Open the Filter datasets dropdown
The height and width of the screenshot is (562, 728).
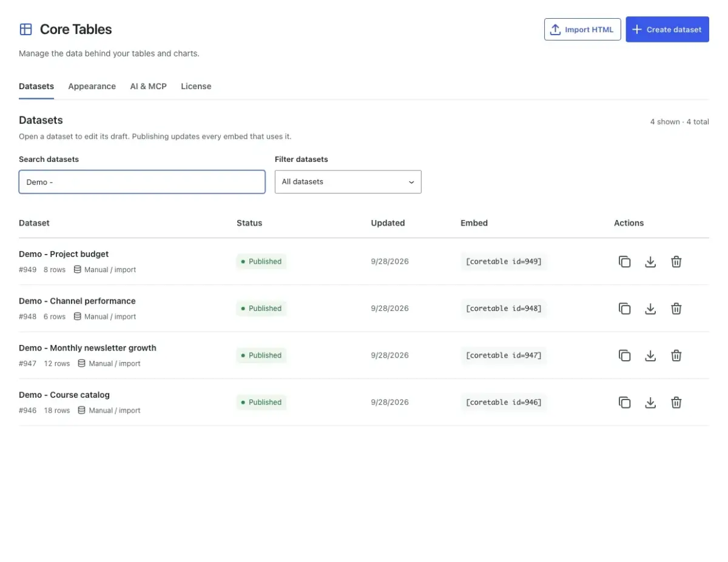pyautogui.click(x=348, y=182)
